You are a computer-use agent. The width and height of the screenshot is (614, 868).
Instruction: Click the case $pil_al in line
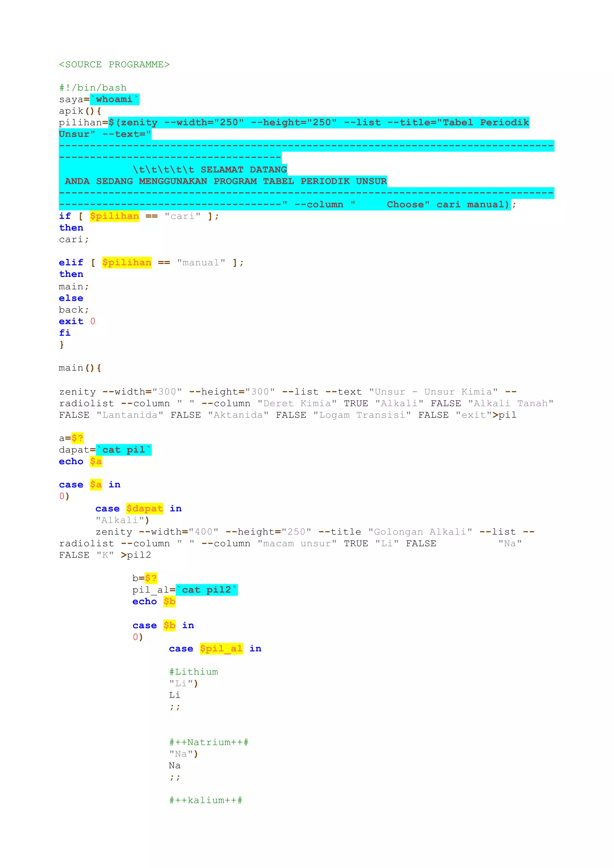tap(215, 649)
